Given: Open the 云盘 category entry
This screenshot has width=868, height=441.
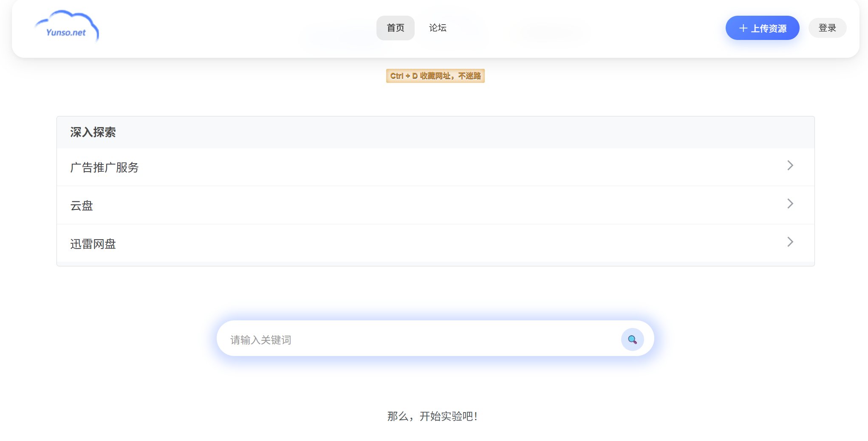Looking at the screenshot, I should (x=82, y=206).
